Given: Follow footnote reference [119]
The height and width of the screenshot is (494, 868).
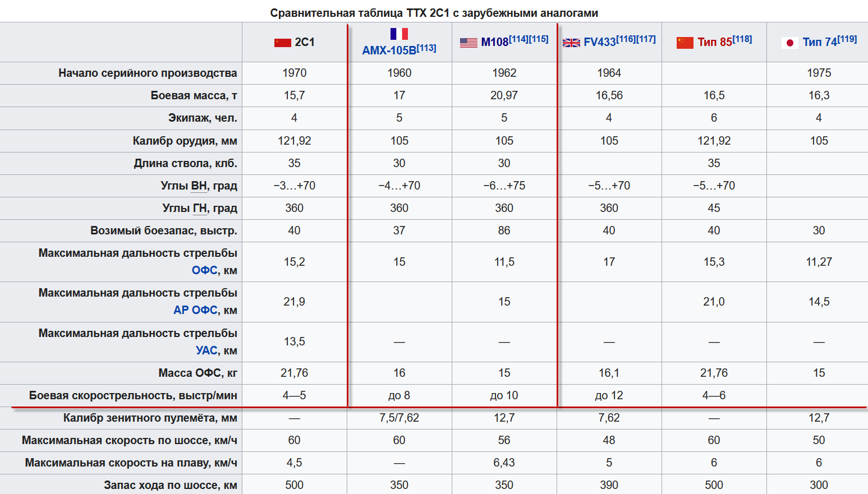Looking at the screenshot, I should (847, 39).
